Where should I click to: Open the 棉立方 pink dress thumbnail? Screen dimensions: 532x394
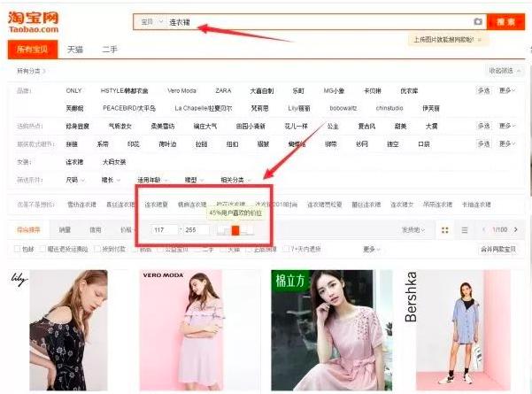331,330
